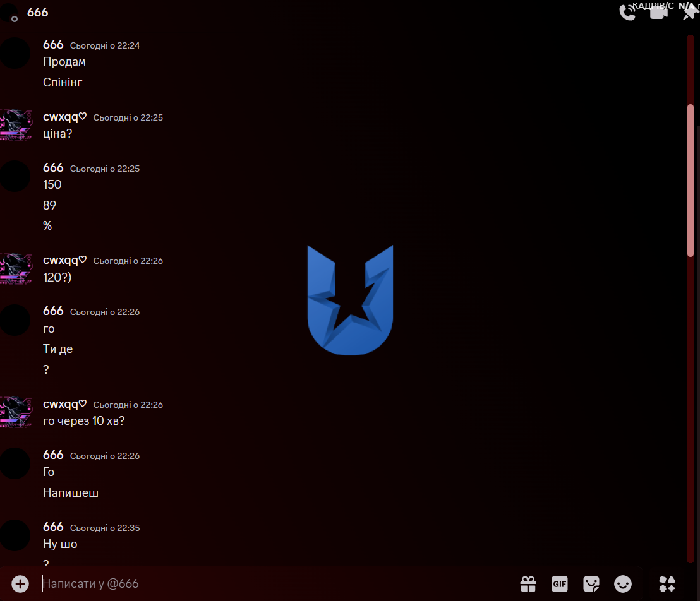Click the message text 'Напишеш'
The height and width of the screenshot is (601, 700).
click(x=71, y=493)
